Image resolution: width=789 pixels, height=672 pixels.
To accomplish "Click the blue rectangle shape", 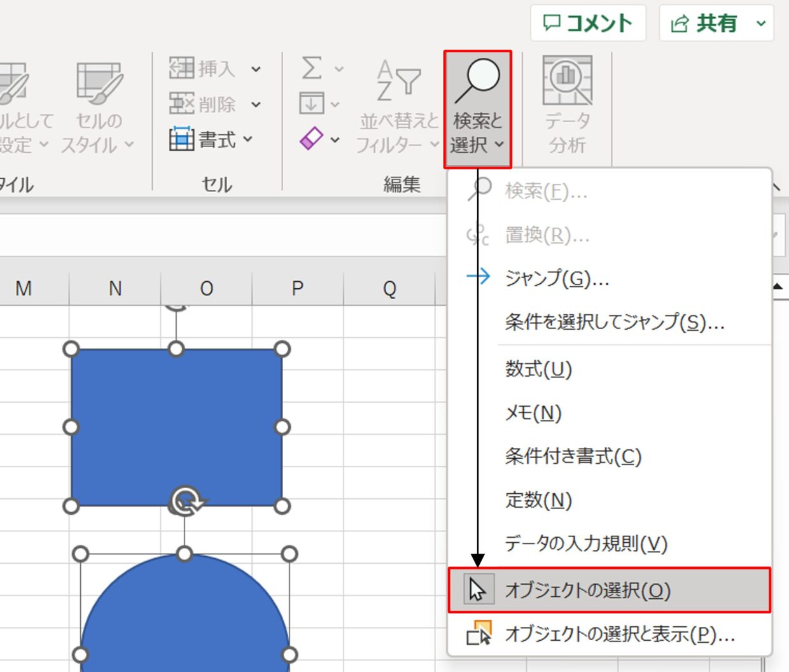I will tap(176, 427).
